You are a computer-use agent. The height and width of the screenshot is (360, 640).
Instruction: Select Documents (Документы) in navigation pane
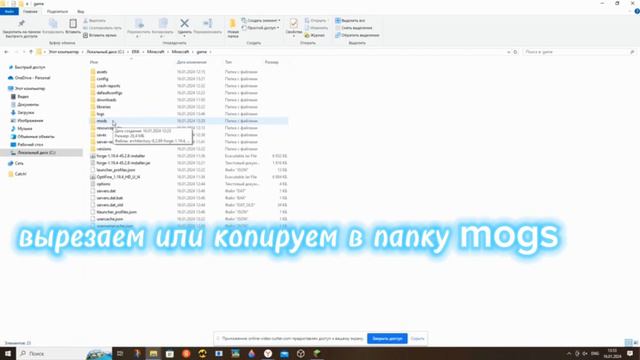click(x=28, y=104)
